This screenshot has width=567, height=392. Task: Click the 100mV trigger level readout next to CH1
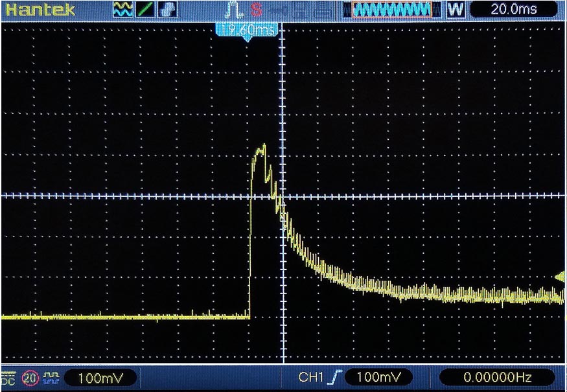point(378,378)
